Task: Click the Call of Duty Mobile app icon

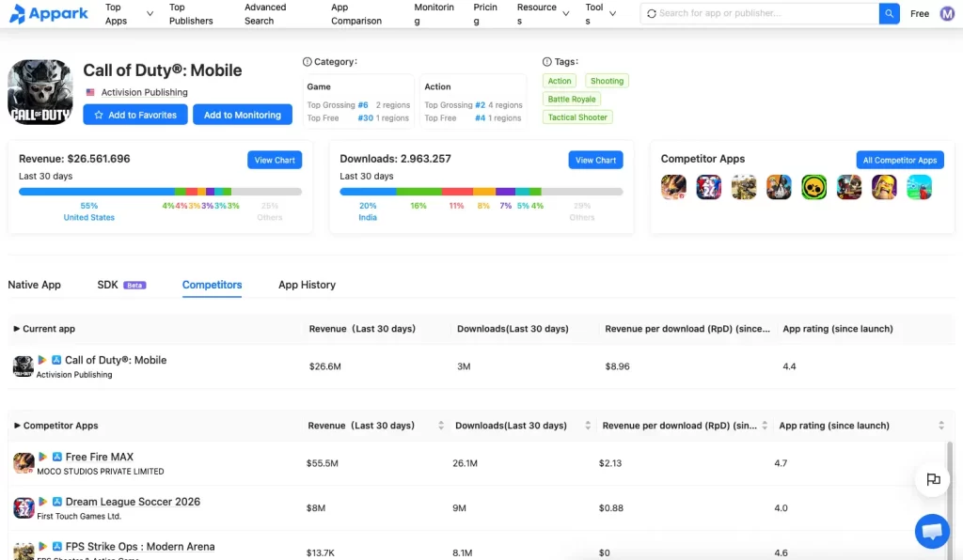Action: [39, 92]
